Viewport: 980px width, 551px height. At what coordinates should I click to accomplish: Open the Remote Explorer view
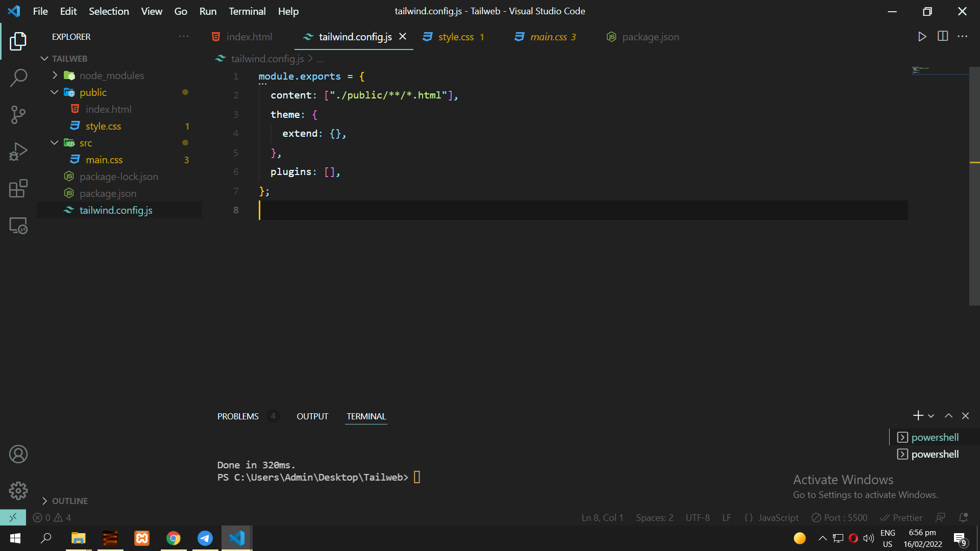pyautogui.click(x=18, y=225)
